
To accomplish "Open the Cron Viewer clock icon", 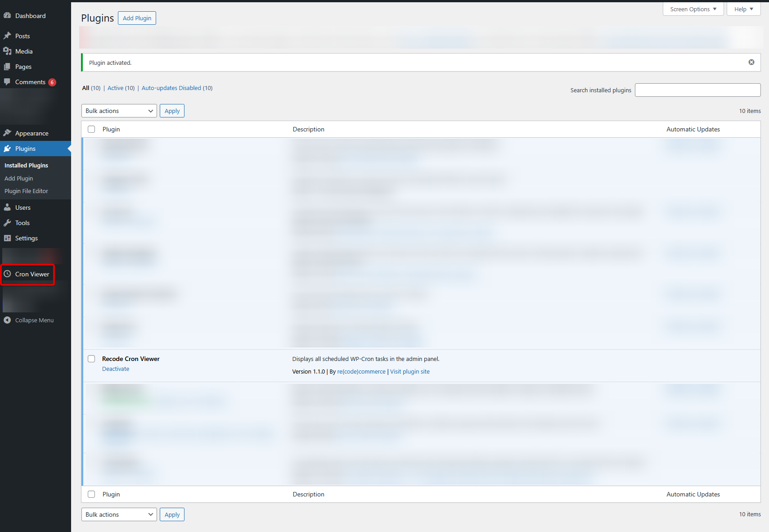I will (8, 274).
